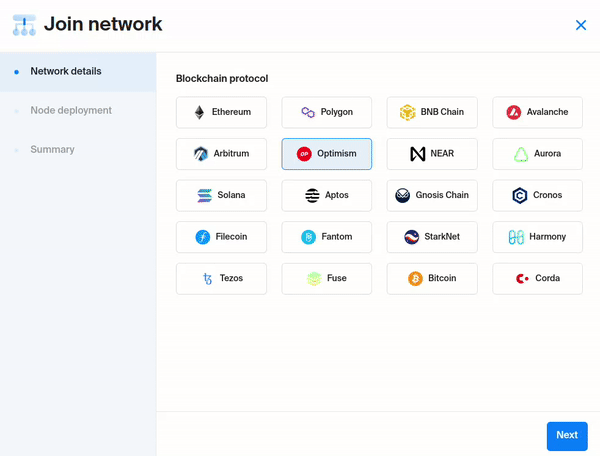Click the Tezos logo icon
600x456 pixels.
tap(207, 278)
